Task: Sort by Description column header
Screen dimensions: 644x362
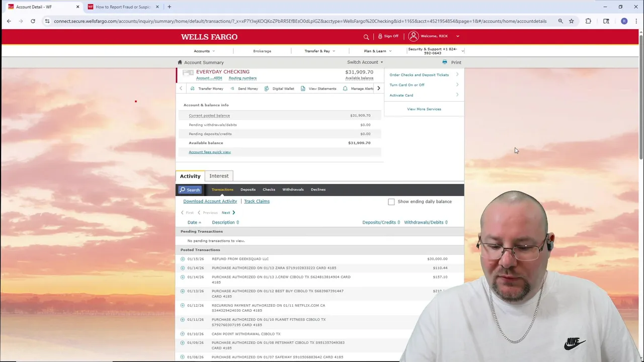Action: 225,222
